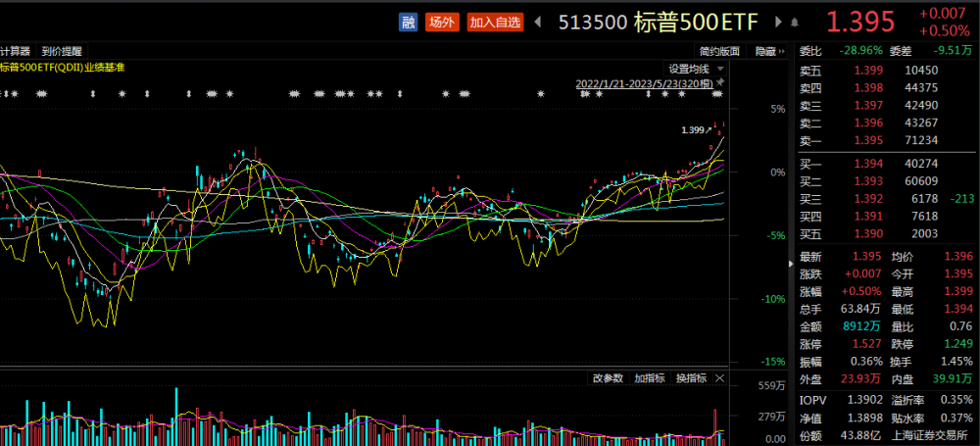Select the 卖四 ask row at 1.398
The image size is (980, 446).
click(x=886, y=87)
